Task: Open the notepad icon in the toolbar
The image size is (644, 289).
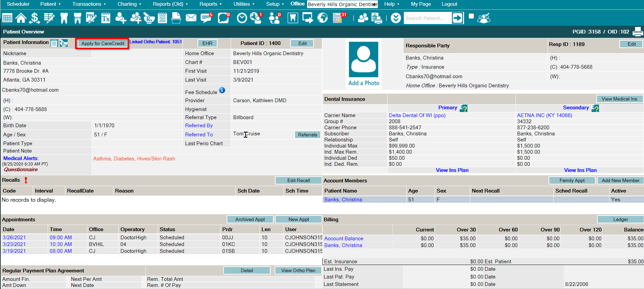Action: click(162, 18)
